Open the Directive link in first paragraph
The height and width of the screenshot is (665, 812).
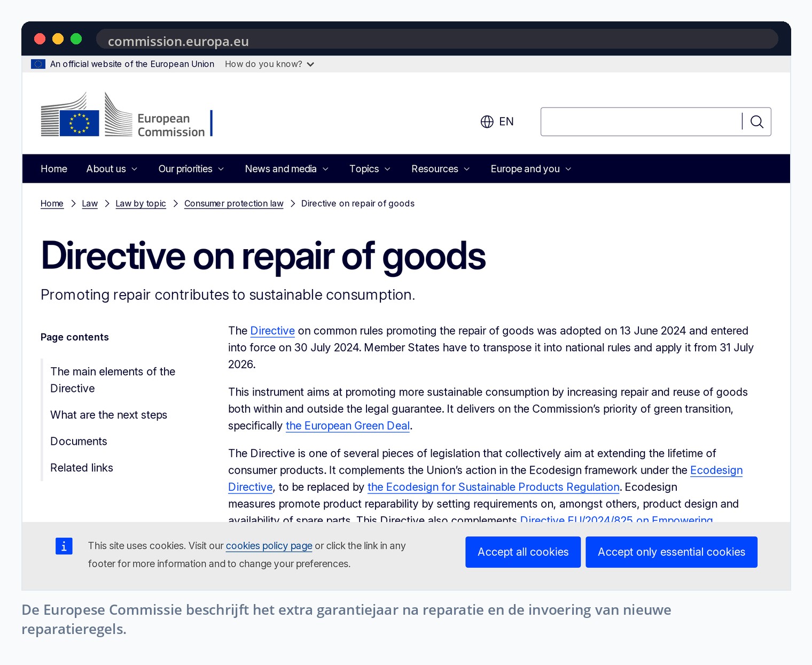272,331
